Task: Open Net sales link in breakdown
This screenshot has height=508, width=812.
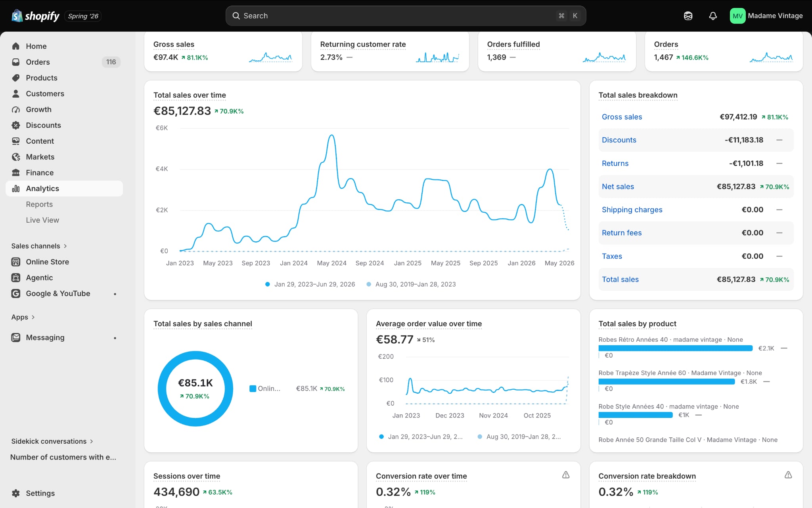Action: (618, 187)
